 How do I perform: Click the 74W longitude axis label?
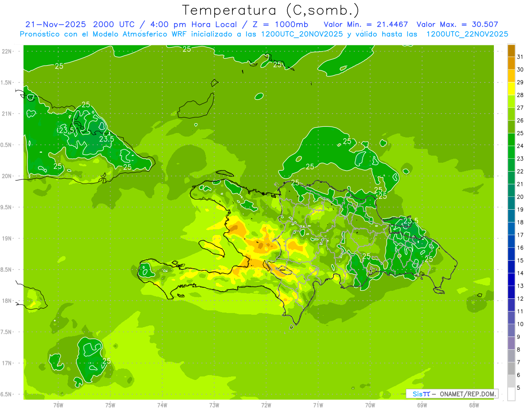[x=162, y=405]
